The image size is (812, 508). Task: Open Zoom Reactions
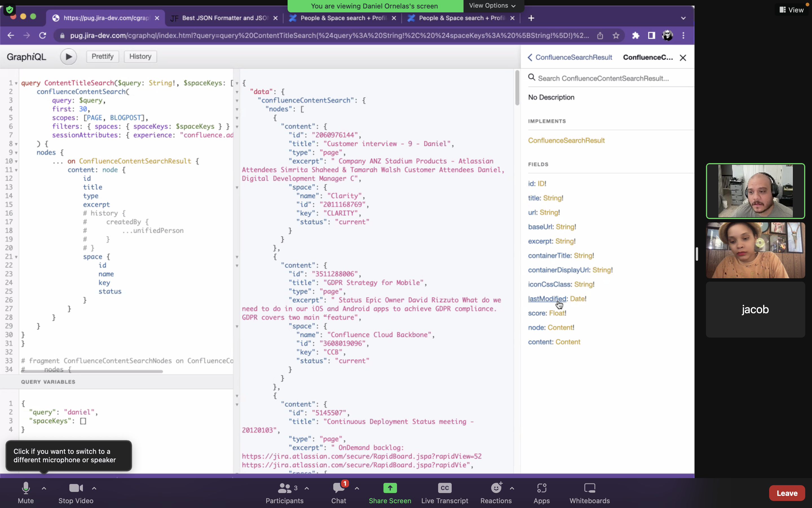[x=496, y=493]
